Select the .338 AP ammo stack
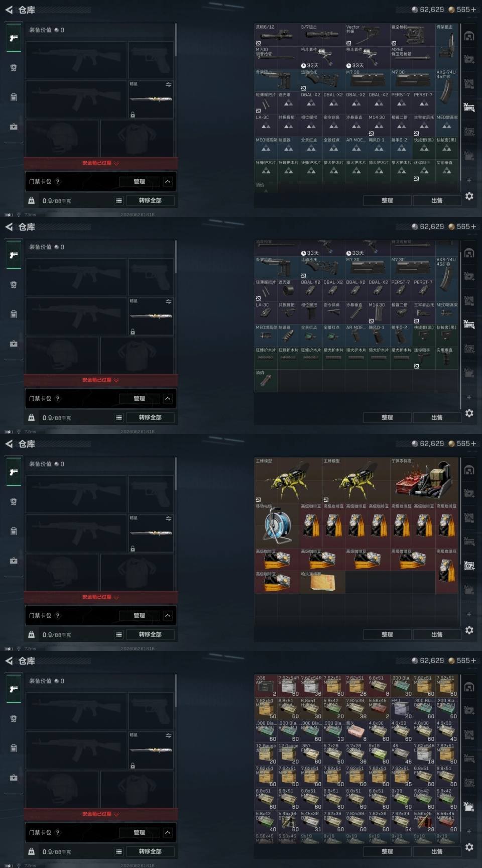 tap(266, 686)
